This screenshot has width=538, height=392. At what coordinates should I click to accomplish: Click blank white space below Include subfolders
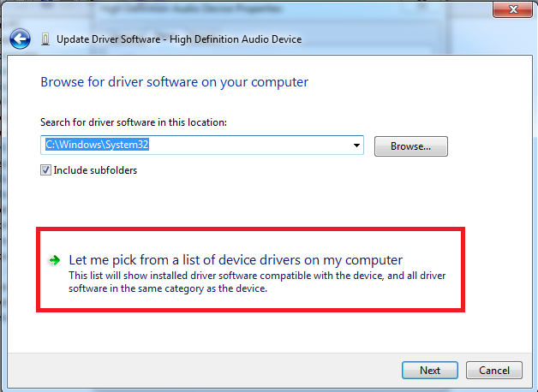click(x=240, y=202)
